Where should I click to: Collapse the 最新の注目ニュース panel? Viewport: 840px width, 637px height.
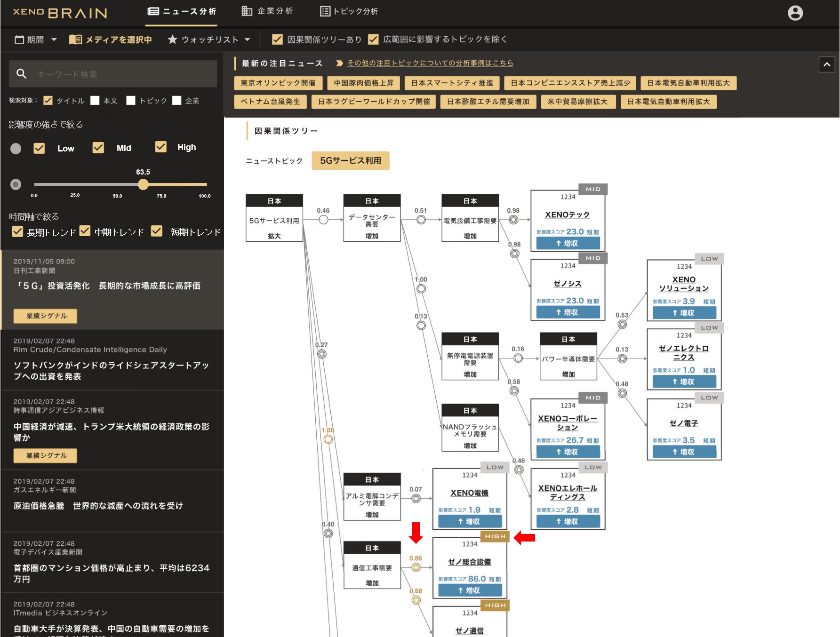pyautogui.click(x=826, y=64)
